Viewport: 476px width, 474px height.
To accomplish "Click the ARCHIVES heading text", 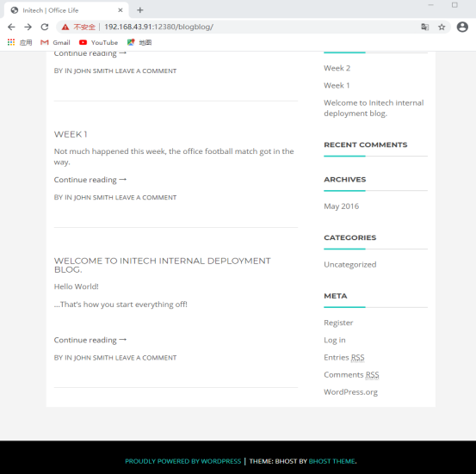I will point(345,180).
